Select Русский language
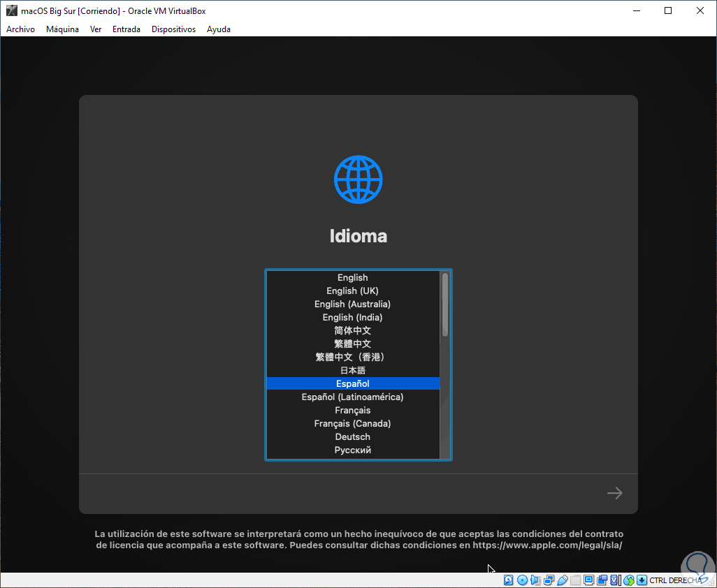717x588 pixels. coord(352,450)
